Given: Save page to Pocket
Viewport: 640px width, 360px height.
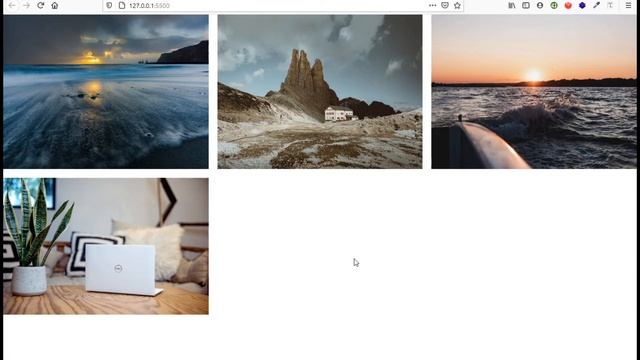Looking at the screenshot, I should 445,5.
